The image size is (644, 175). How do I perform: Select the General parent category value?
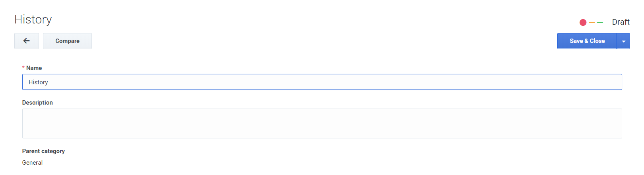tap(32, 163)
